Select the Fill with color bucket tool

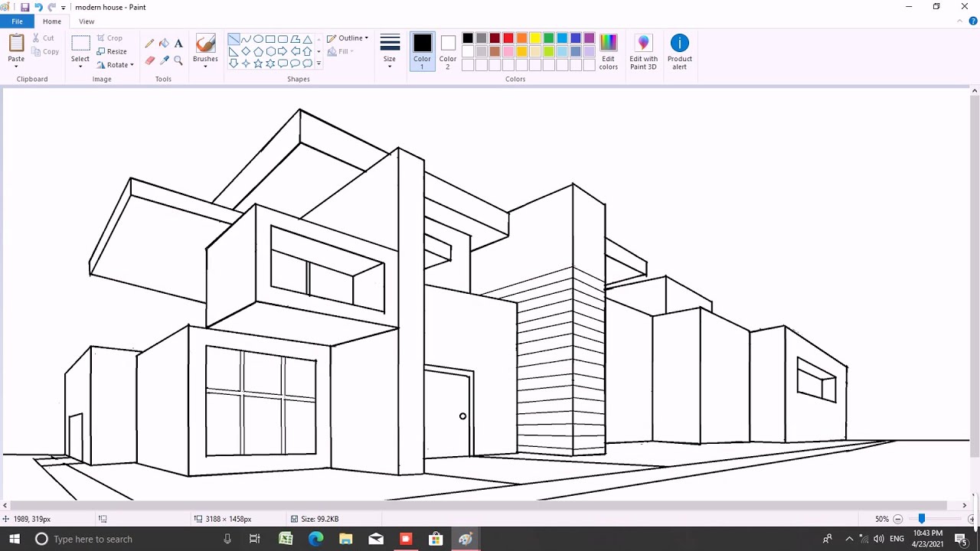[x=164, y=44]
